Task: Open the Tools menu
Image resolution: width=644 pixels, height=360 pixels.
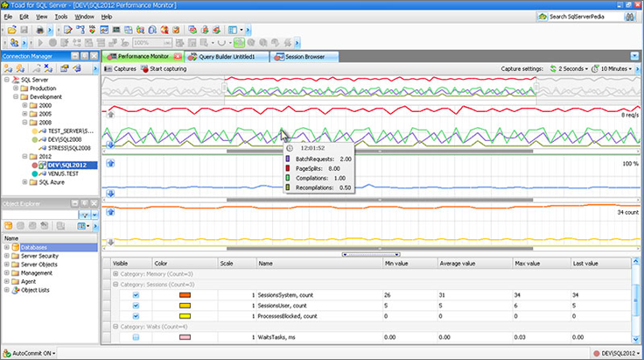Action: [x=60, y=17]
